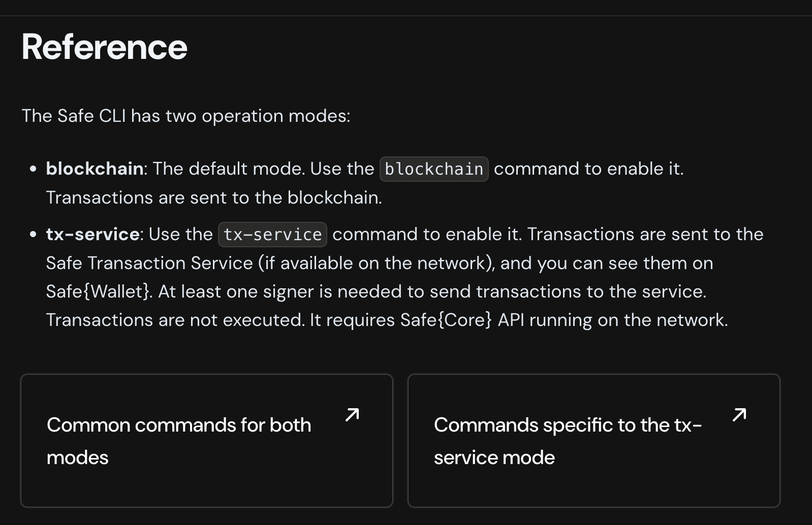This screenshot has width=812, height=525.
Task: Click 'Transactions are sent to the blockchain' sentence
Action: click(214, 198)
